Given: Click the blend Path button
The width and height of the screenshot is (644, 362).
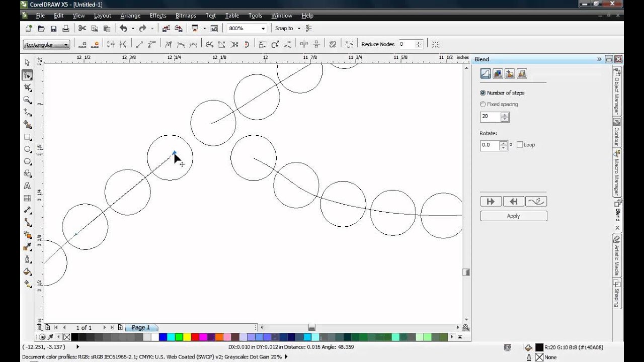Looking at the screenshot, I should (x=536, y=202).
